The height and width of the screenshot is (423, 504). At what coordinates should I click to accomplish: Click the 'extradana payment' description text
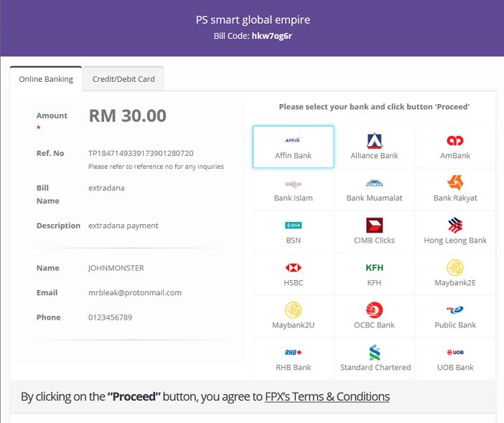[x=123, y=226]
